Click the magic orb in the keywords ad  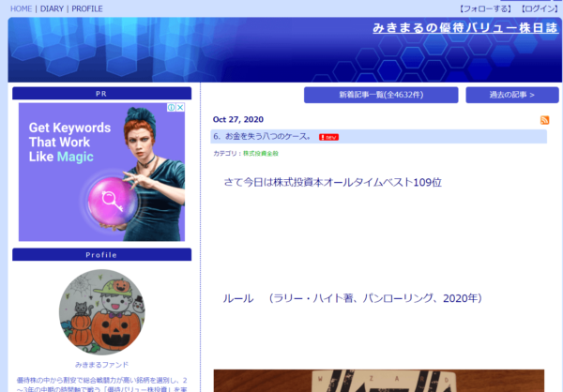coord(114,199)
